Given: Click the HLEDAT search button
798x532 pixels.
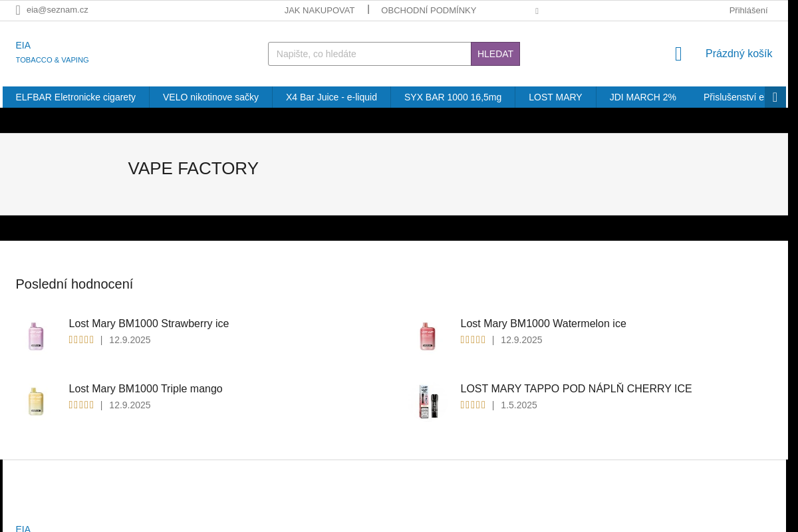Looking at the screenshot, I should pos(495,54).
